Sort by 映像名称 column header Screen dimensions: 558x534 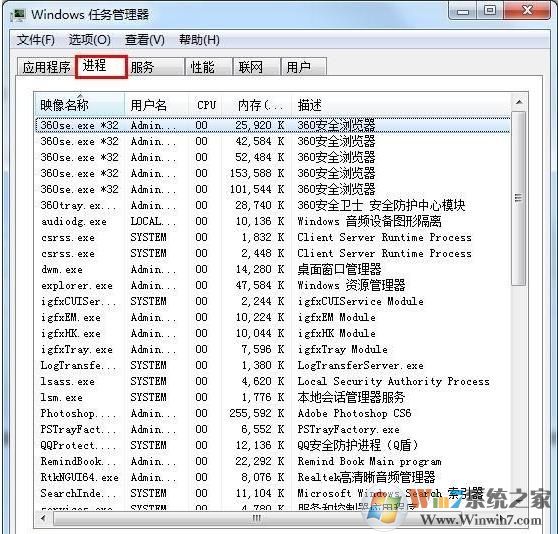(x=80, y=105)
